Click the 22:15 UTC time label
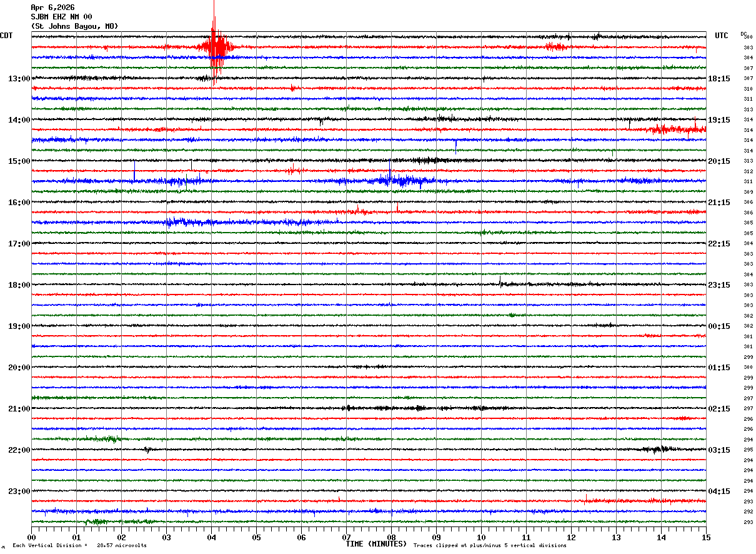This screenshot has height=554, width=756. (x=719, y=244)
